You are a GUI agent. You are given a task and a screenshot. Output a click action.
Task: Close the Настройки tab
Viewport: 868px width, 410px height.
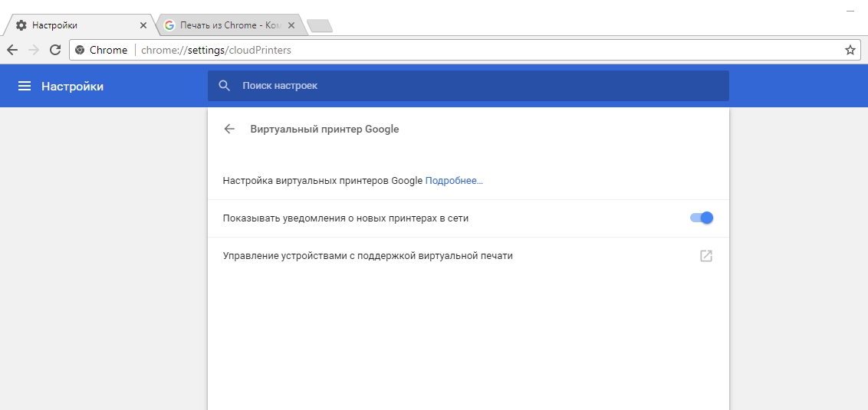pyautogui.click(x=143, y=25)
